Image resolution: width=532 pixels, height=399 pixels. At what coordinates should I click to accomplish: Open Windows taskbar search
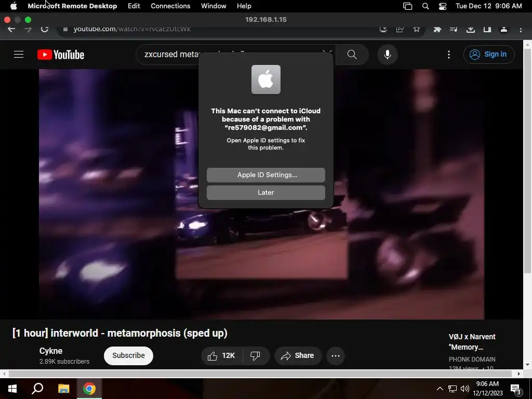[x=37, y=389]
